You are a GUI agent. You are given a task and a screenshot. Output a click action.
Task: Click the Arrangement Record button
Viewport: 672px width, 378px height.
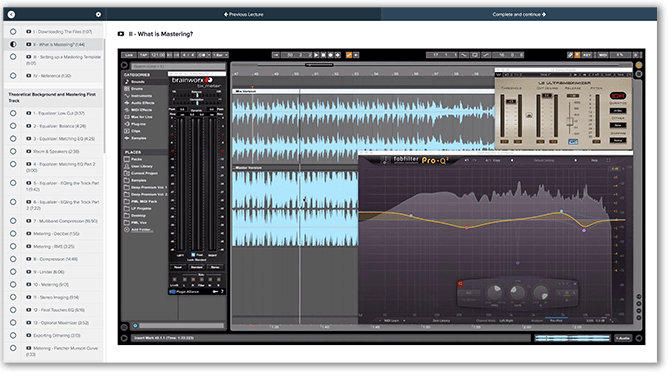point(330,55)
